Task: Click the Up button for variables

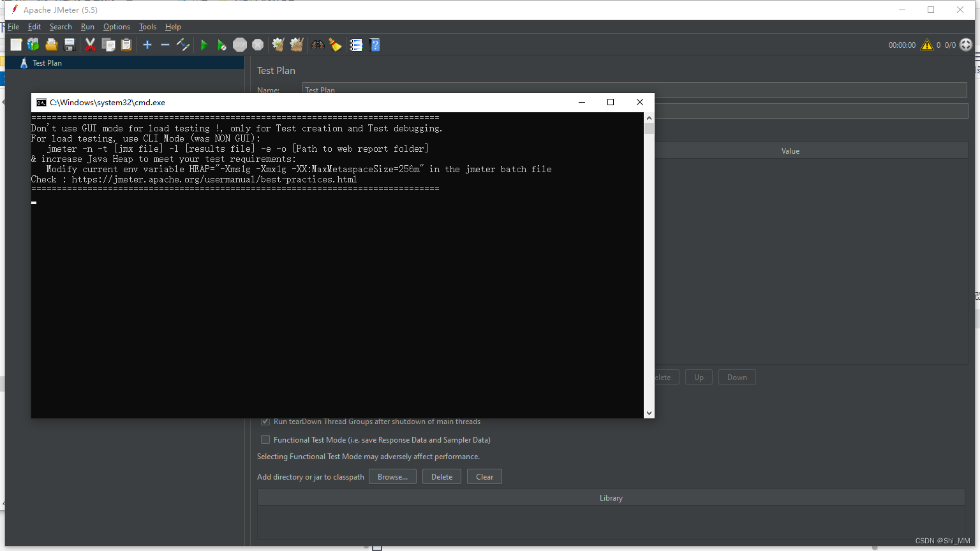Action: 699,377
